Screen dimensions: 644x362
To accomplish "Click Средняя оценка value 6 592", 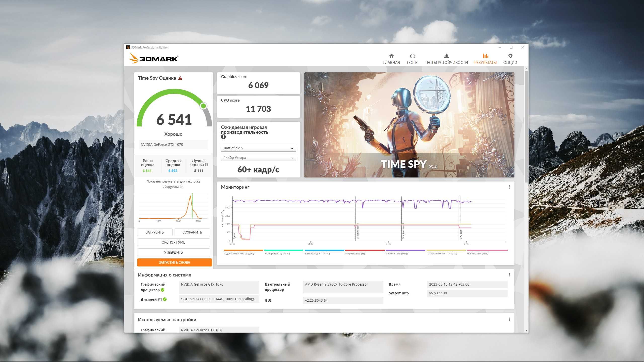I will coord(173,171).
